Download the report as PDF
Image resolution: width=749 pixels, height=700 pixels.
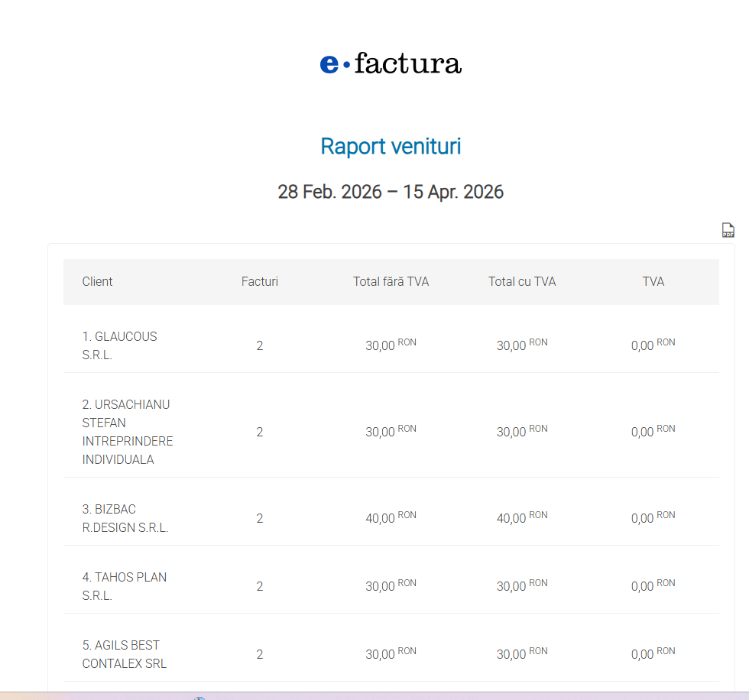coord(728,230)
